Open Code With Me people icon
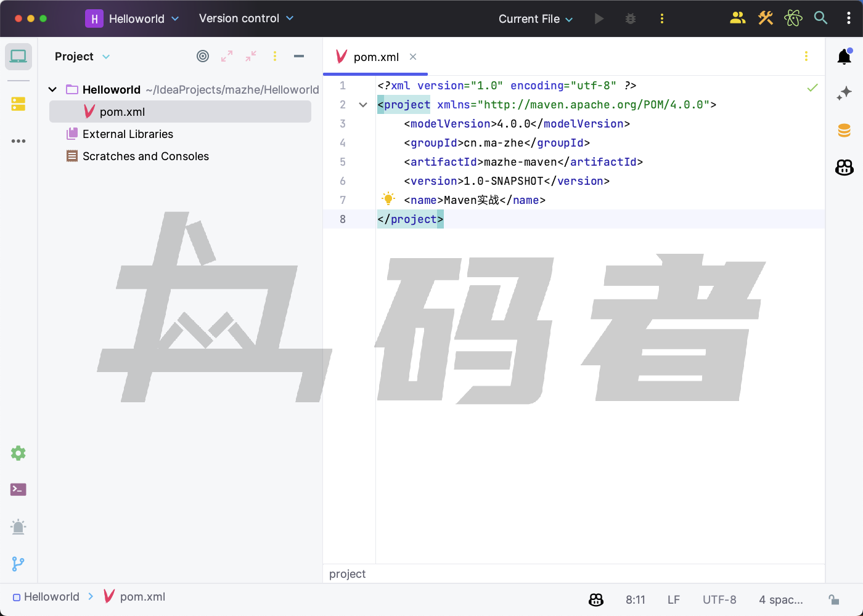 pyautogui.click(x=737, y=18)
